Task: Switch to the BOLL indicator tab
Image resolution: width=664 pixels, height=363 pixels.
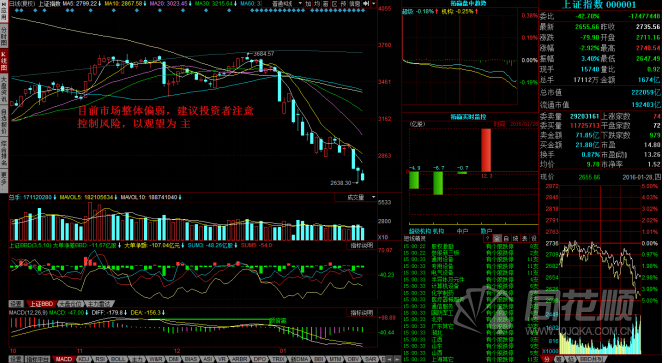Action: [x=118, y=359]
